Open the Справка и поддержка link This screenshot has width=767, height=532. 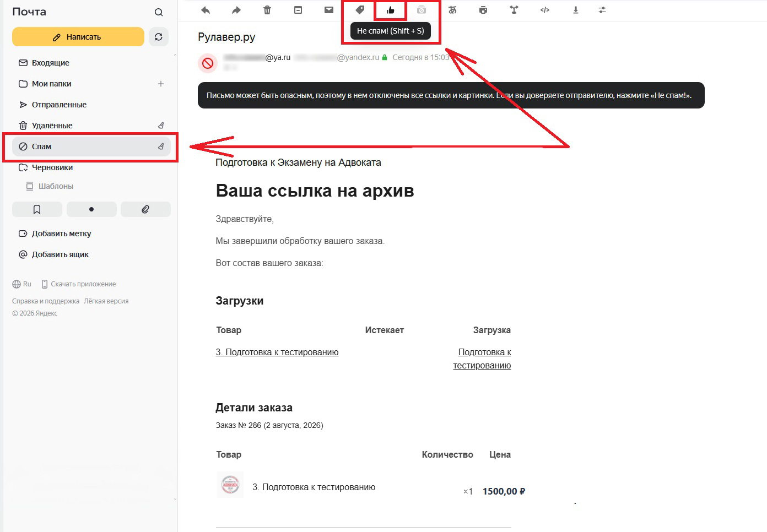(x=46, y=301)
